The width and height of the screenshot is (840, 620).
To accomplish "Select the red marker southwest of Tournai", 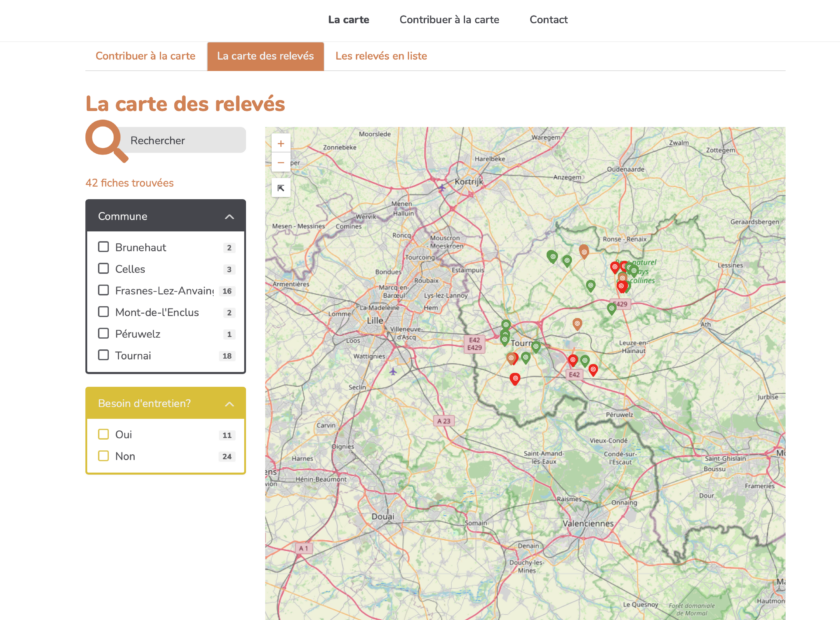I will [515, 378].
